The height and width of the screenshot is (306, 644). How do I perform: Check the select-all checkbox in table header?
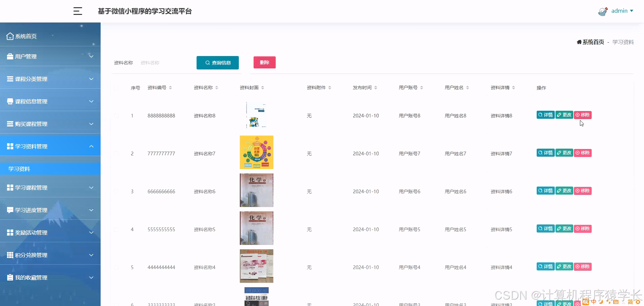[117, 88]
